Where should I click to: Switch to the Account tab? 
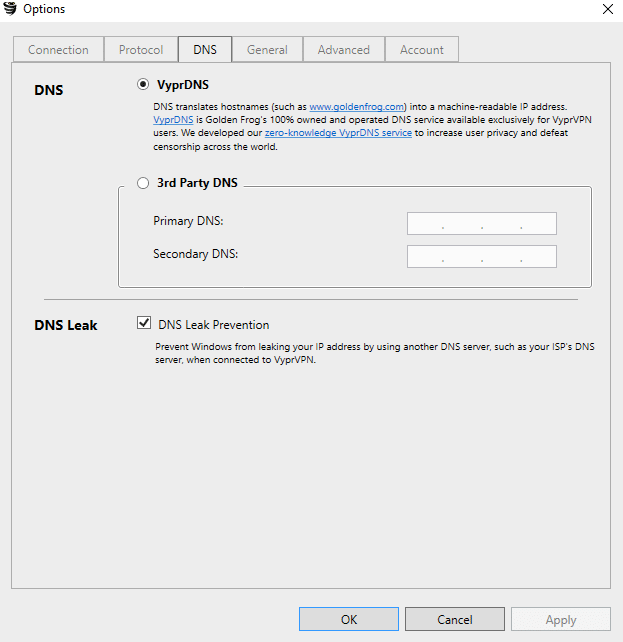(x=422, y=50)
